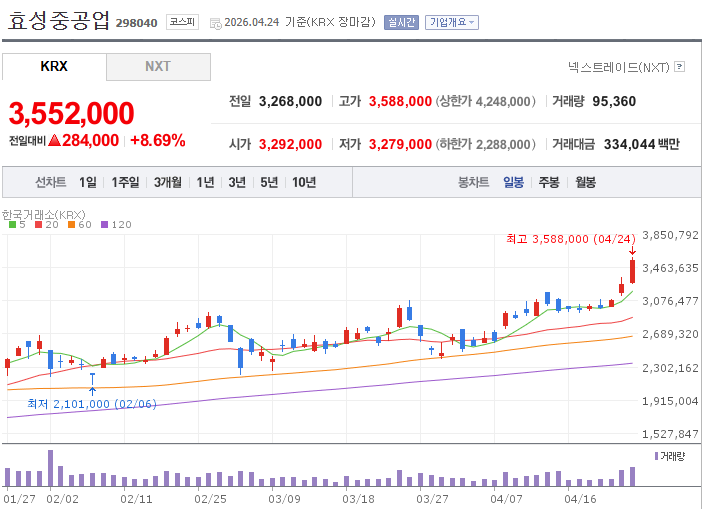Click the previous close value 3,268,000
The image size is (702, 509).
(x=291, y=101)
